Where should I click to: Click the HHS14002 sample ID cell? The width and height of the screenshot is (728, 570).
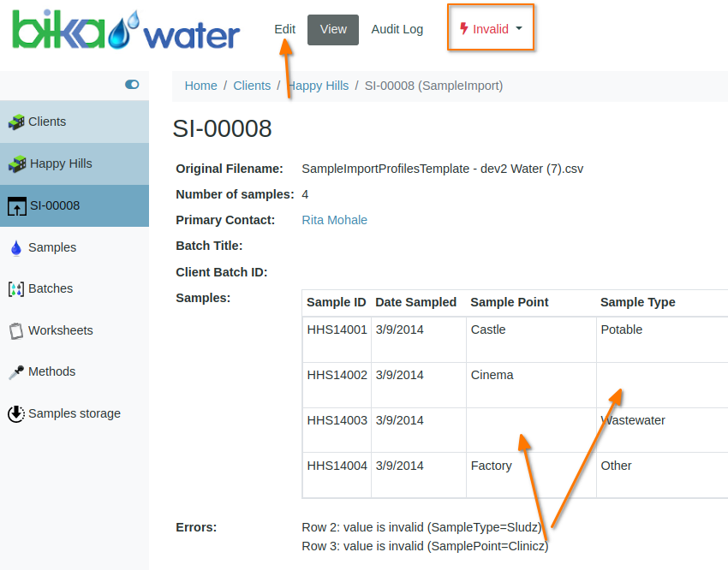click(x=337, y=375)
